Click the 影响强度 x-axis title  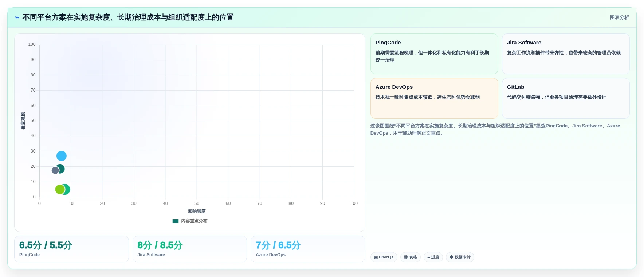click(197, 211)
